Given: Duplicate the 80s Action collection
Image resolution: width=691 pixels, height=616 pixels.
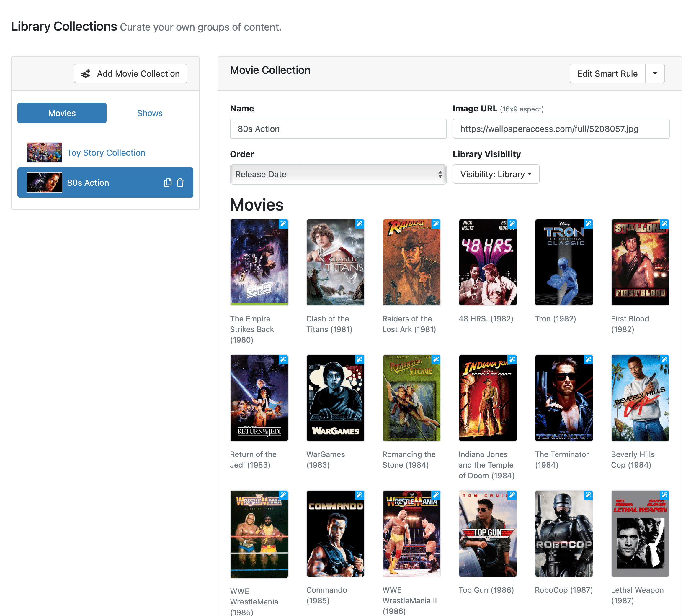Looking at the screenshot, I should (168, 183).
